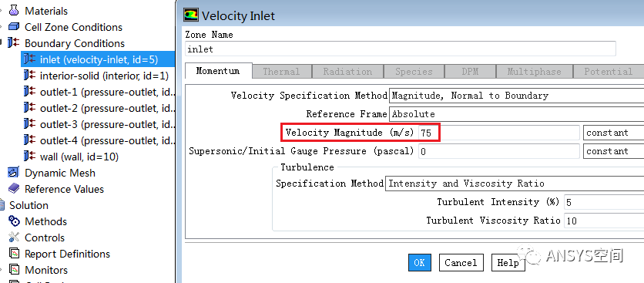Confirm with the OK button

coord(420,262)
